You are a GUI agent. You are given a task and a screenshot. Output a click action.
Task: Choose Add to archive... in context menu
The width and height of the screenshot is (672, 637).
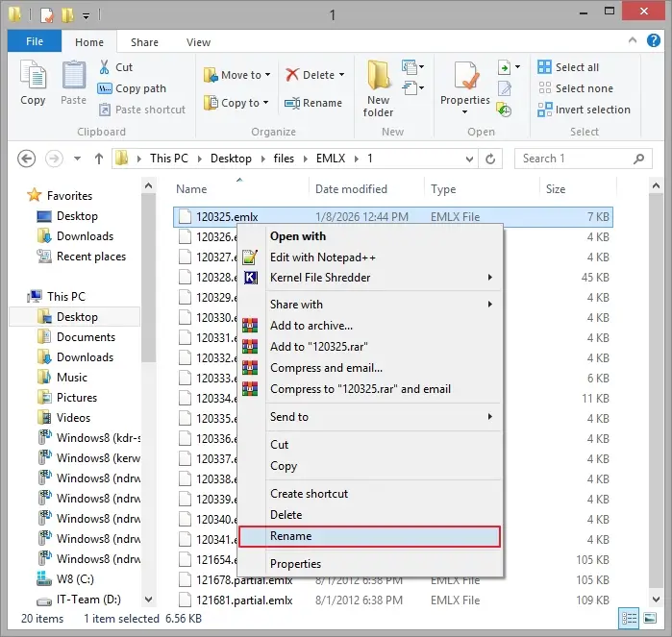tap(370, 326)
